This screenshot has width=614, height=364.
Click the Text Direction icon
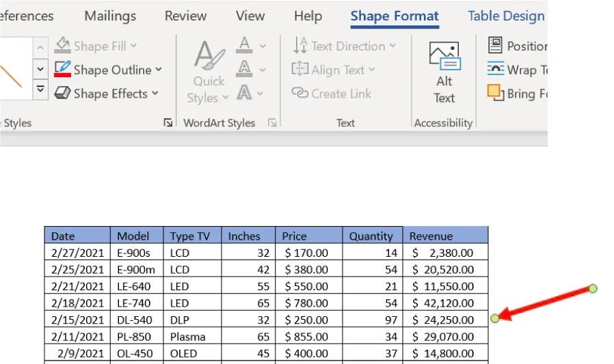[x=300, y=46]
